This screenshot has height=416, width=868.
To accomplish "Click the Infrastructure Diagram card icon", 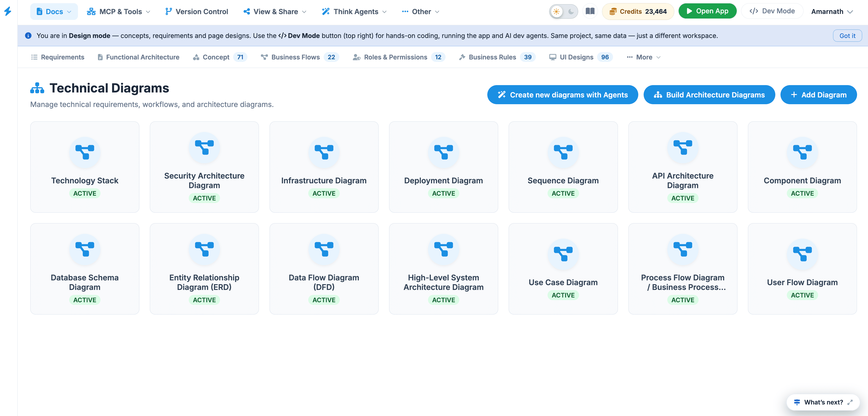I will pyautogui.click(x=324, y=152).
